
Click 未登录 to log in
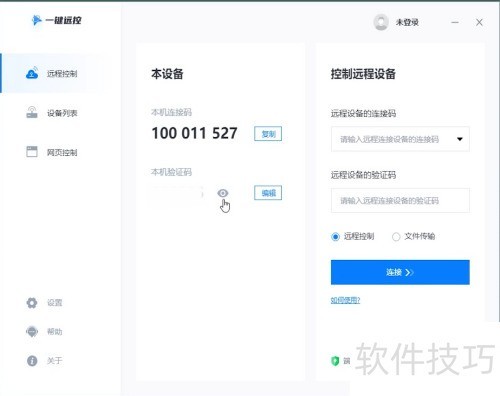[407, 22]
